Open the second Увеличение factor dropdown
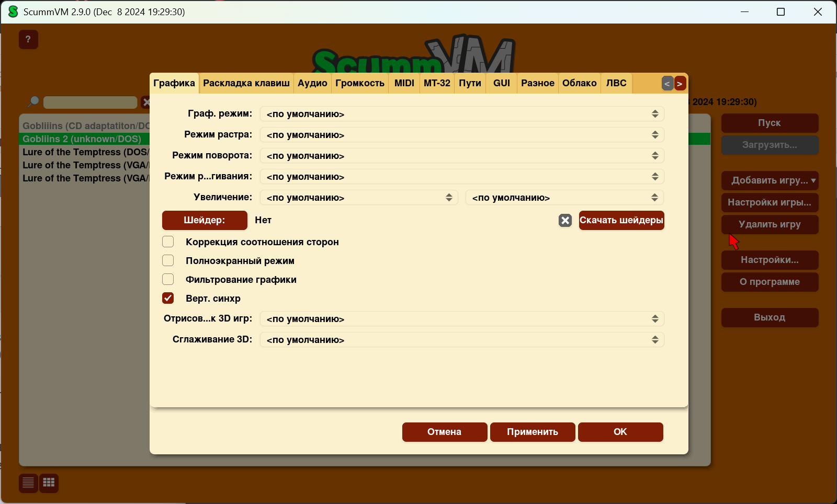Viewport: 837px width, 504px height. 565,198
